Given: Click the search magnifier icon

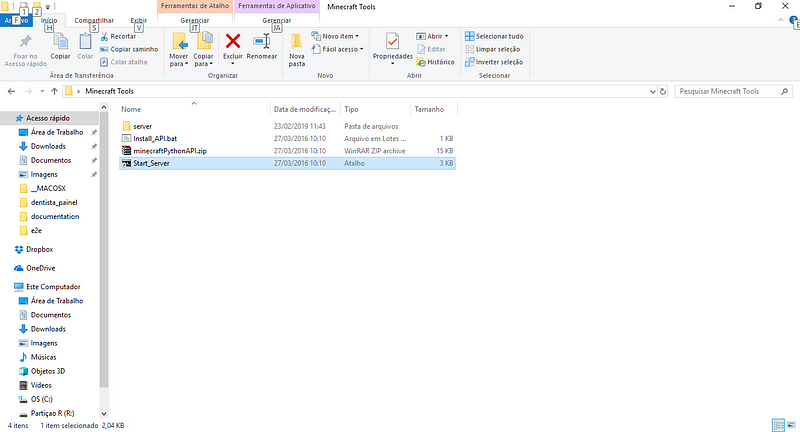Looking at the screenshot, I should click(784, 91).
